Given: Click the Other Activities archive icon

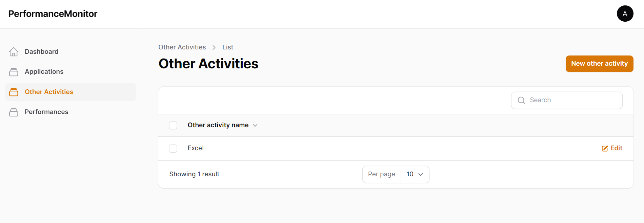Looking at the screenshot, I should coord(14,92).
